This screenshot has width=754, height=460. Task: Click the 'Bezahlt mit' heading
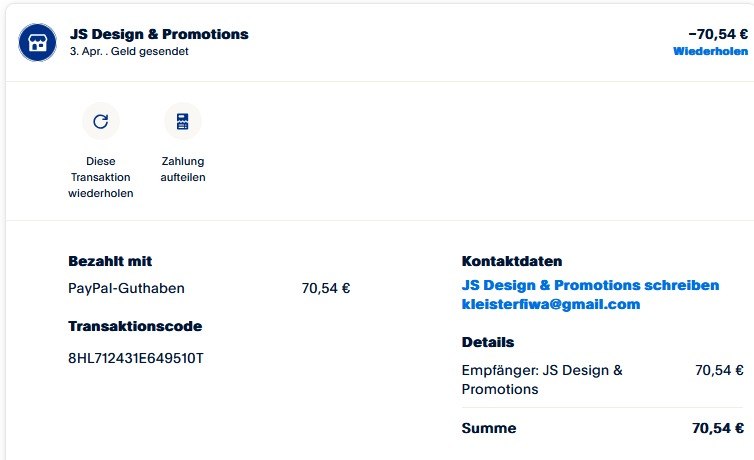pos(110,262)
